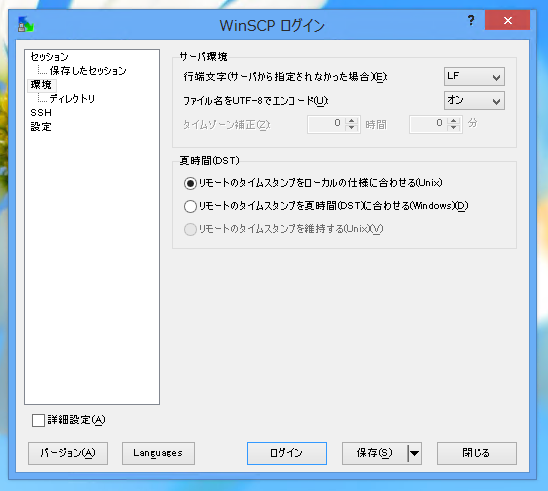Open the 保存 button dropdown arrow

(x=415, y=453)
